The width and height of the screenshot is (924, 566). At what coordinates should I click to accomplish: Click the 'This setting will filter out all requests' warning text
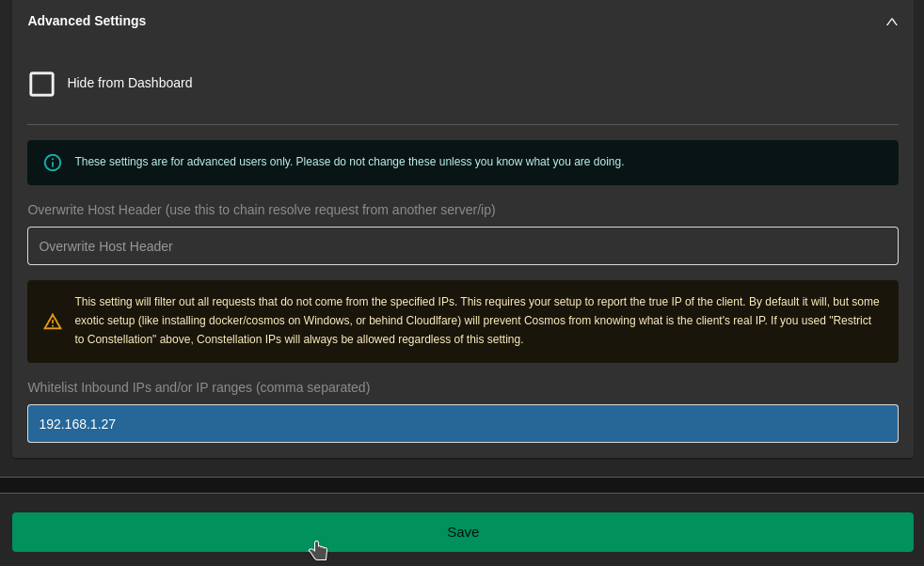point(477,321)
